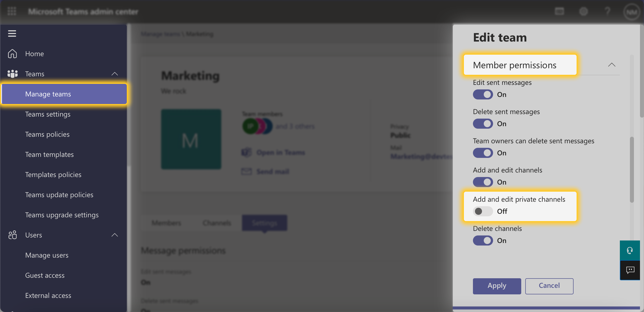The height and width of the screenshot is (312, 644).
Task: Open the settings gear in top bar
Action: pos(583,11)
